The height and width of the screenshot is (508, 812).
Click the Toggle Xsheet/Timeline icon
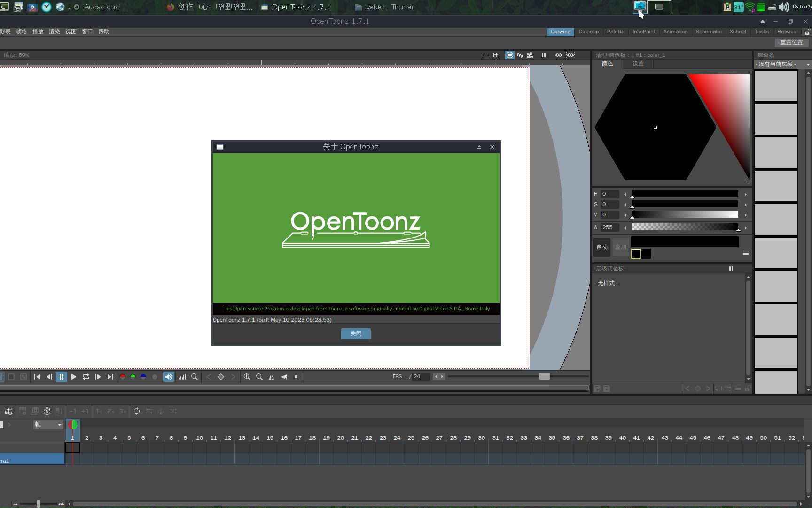tap(9, 411)
